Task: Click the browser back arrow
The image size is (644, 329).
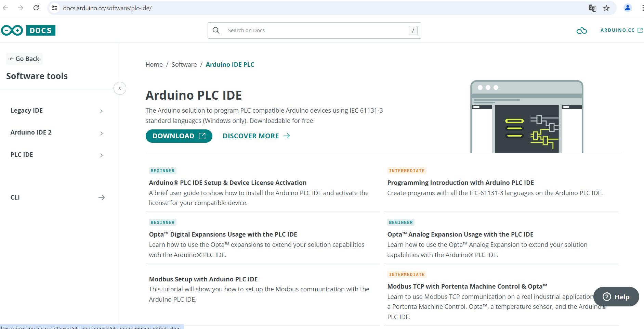Action: [x=5, y=8]
